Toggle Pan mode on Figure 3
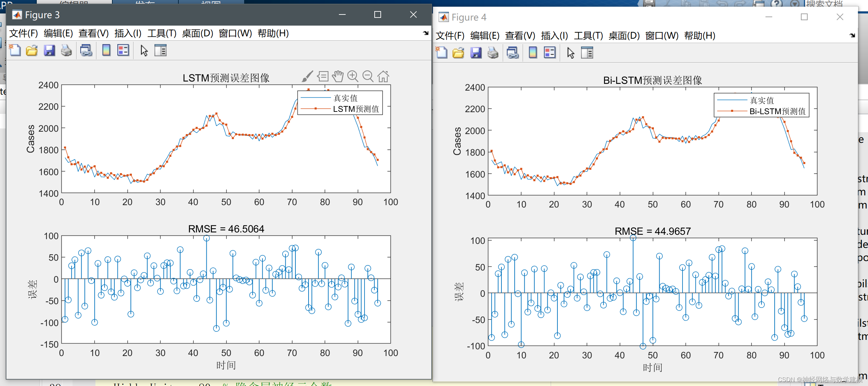The height and width of the screenshot is (386, 868). coord(338,76)
